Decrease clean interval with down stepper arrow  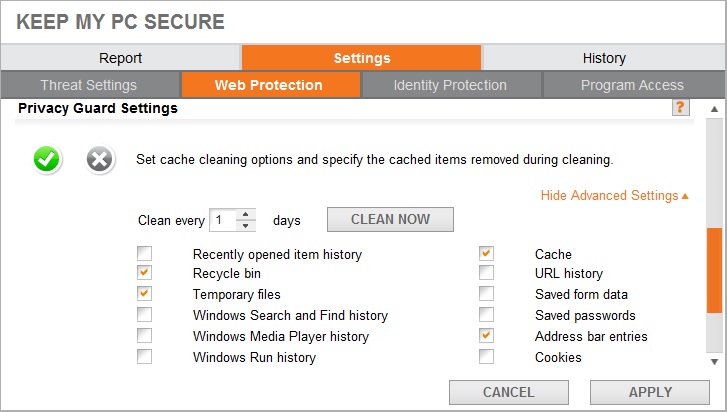[246, 226]
